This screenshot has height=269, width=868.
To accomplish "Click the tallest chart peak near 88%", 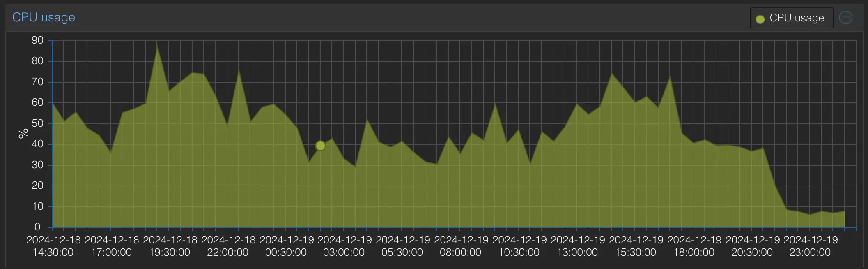I will [157, 45].
